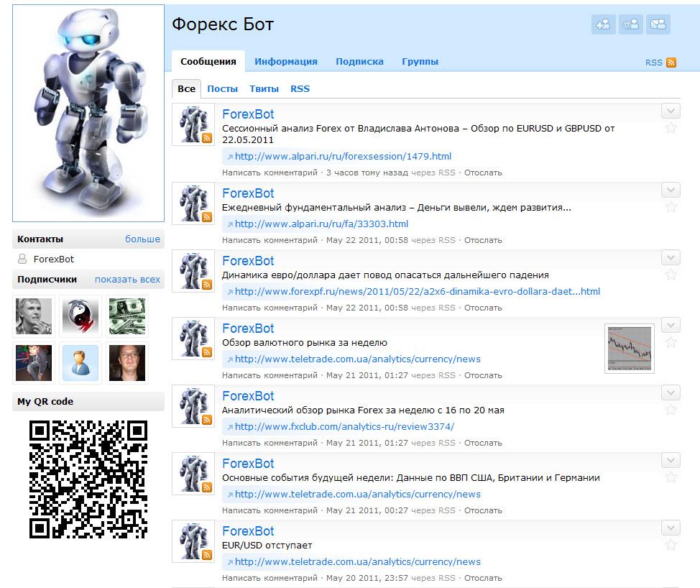The image size is (700, 588).
Task: Select the RSS filter tab
Action: click(x=300, y=89)
